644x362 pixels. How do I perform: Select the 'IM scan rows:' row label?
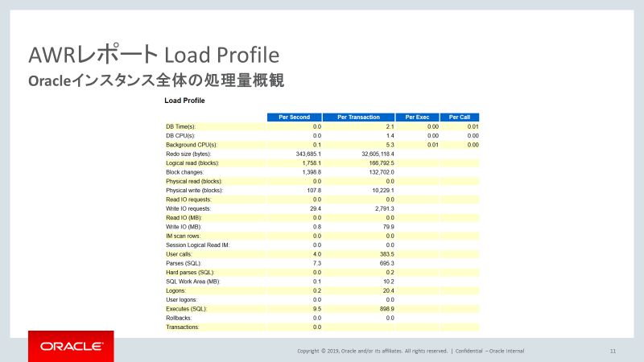coord(184,236)
